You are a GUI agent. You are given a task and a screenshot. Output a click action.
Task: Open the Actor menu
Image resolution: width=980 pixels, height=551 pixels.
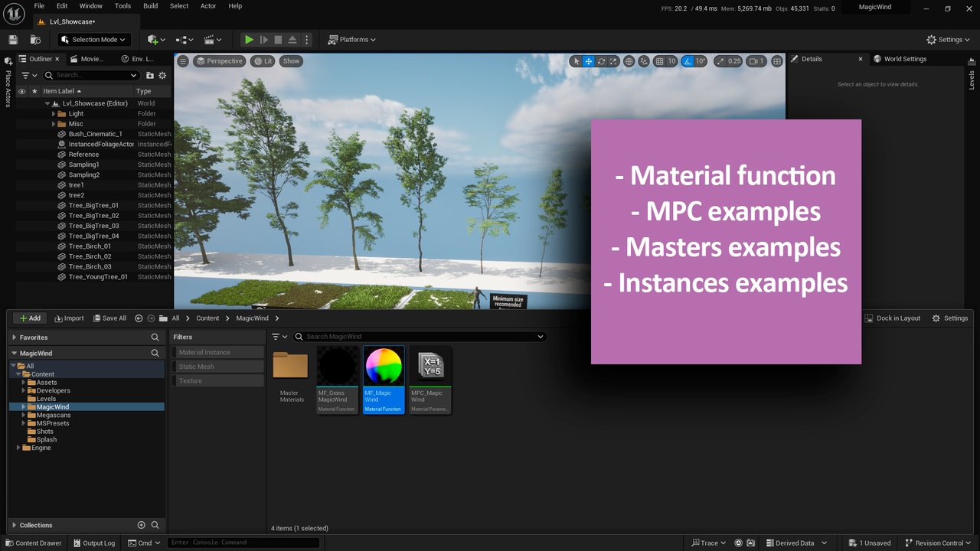[x=208, y=6]
